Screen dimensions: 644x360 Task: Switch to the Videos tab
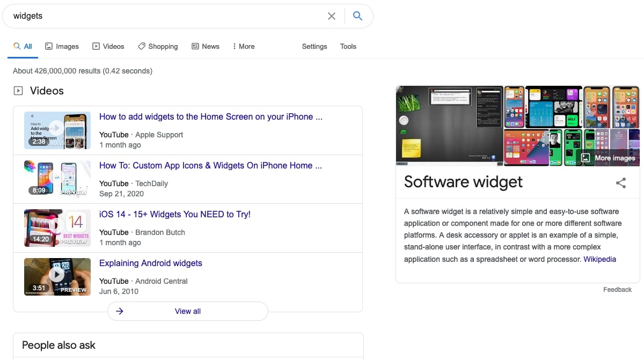click(108, 46)
